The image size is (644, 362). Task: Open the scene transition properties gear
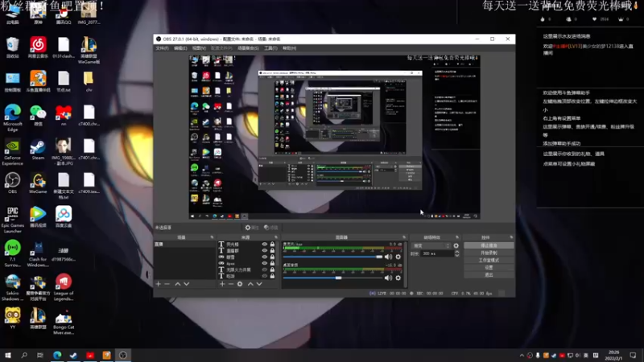pyautogui.click(x=456, y=246)
